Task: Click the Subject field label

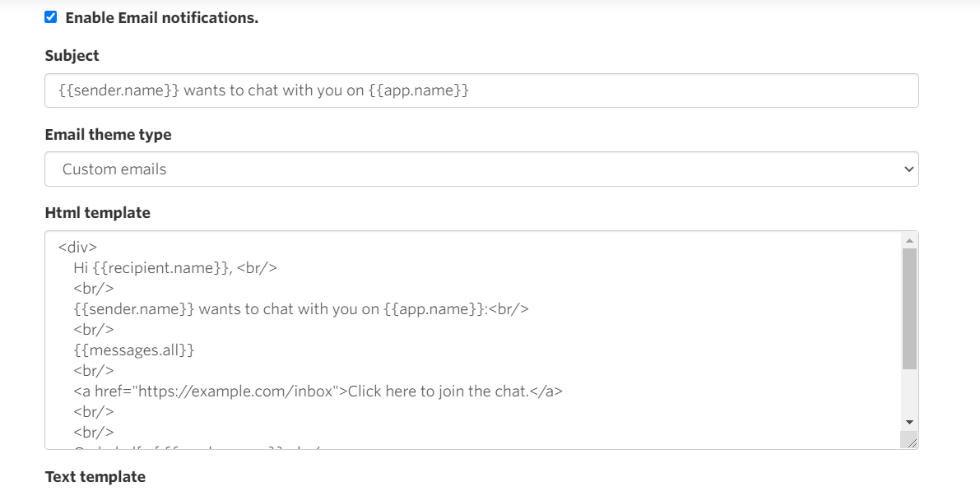Action: click(71, 55)
